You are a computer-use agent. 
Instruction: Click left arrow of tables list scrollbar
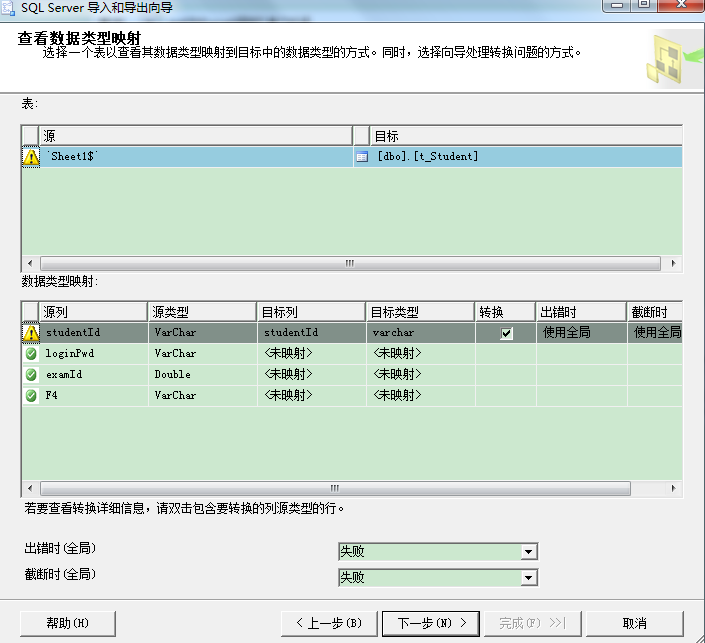click(30, 263)
